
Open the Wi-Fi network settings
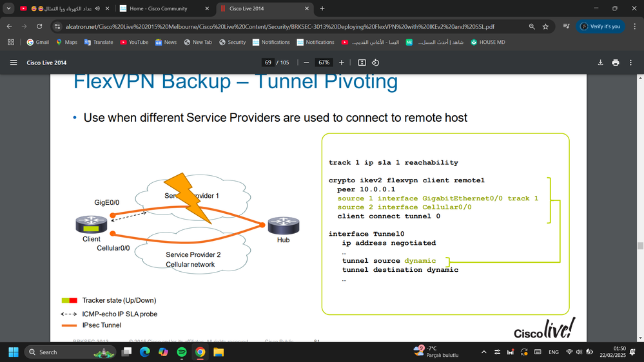click(569, 352)
